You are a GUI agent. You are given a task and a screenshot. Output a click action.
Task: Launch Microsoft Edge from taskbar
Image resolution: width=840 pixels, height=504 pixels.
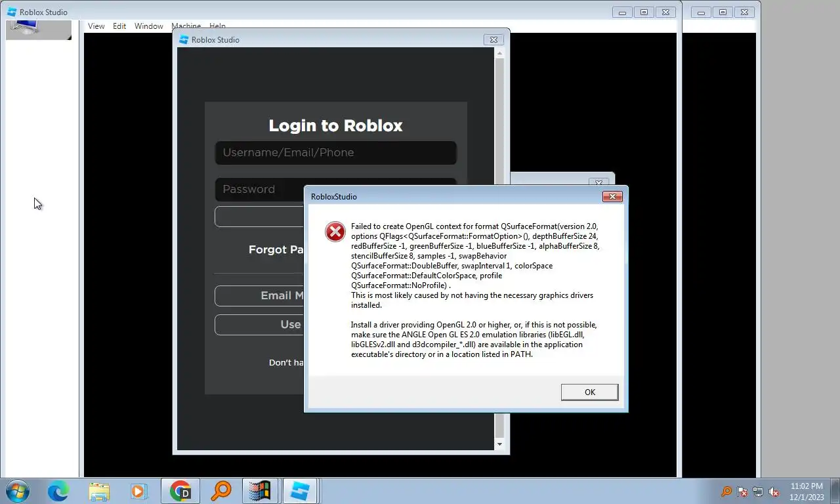(x=58, y=491)
